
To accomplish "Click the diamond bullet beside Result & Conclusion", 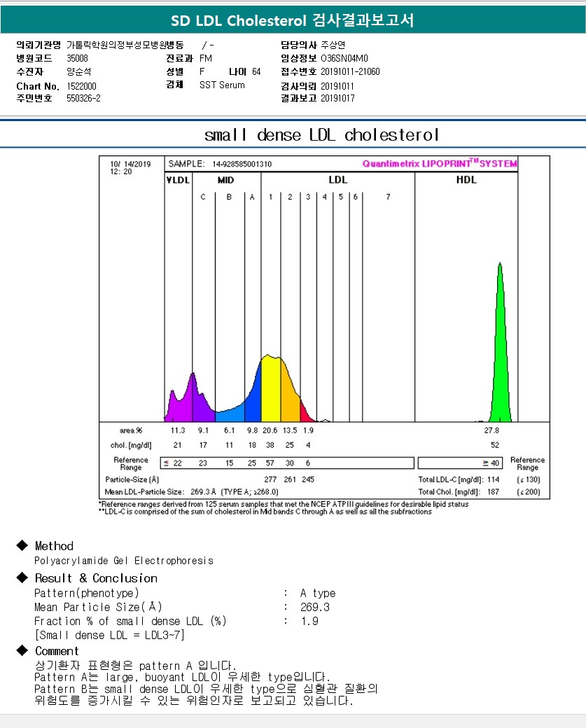I will click(22, 578).
